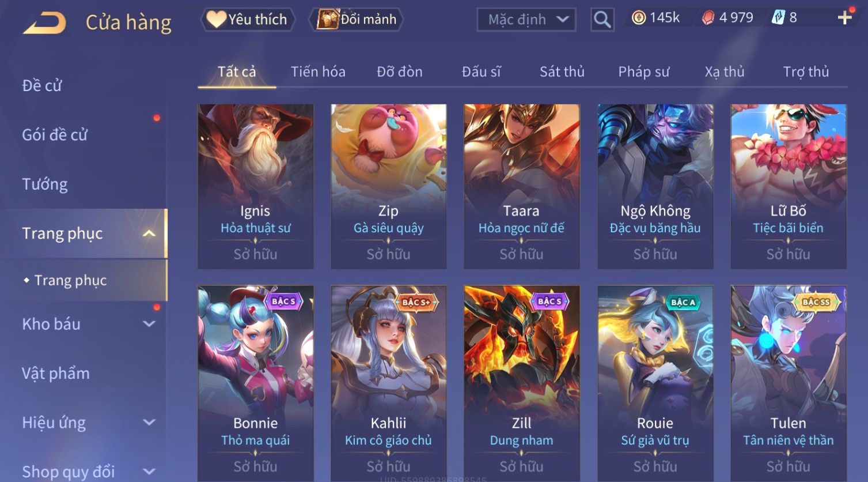Image resolution: width=868 pixels, height=482 pixels.
Task: Tap the blue ticket currency icon
Action: 778,18
